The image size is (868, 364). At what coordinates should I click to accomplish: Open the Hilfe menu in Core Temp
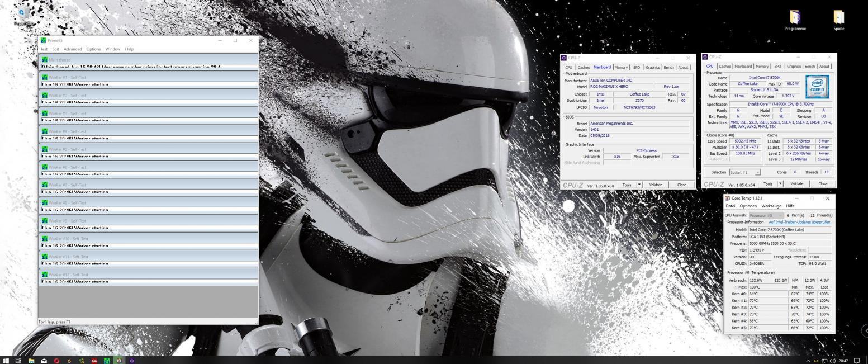pyautogui.click(x=790, y=206)
